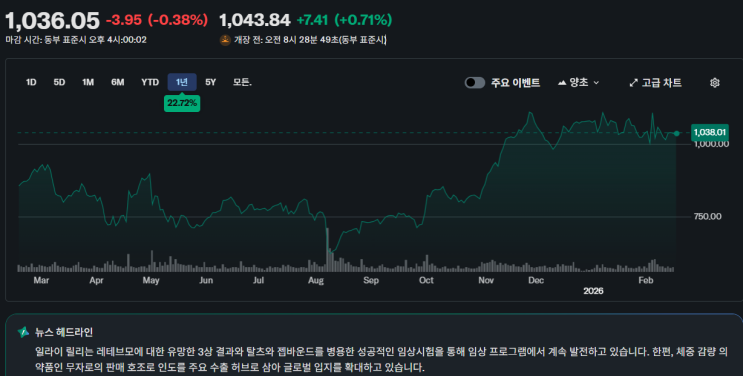Click the 뉴스 헤드라인 sparkle icon
This screenshot has height=376, width=743.
pos(23,332)
